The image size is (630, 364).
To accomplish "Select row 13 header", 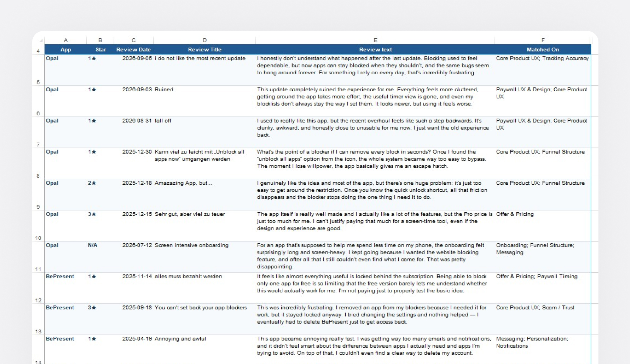I will point(38,319).
